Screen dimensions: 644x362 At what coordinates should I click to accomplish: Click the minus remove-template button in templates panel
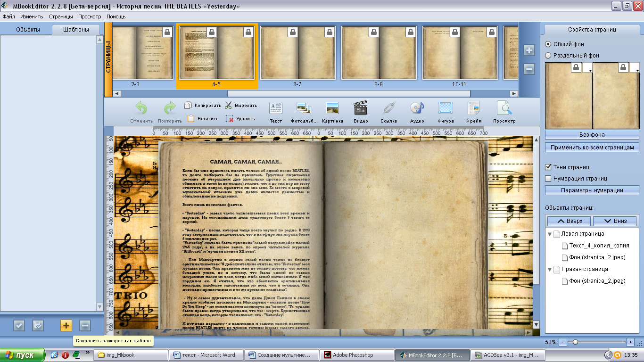tap(85, 325)
